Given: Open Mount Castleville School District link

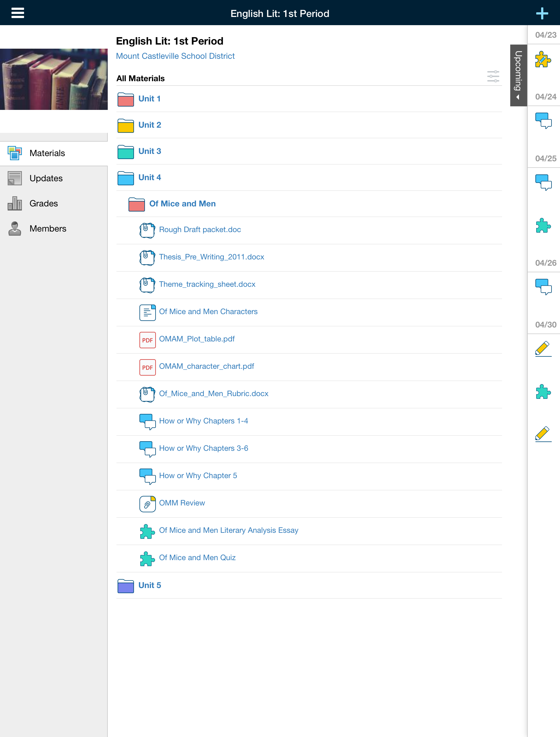Looking at the screenshot, I should click(x=175, y=56).
